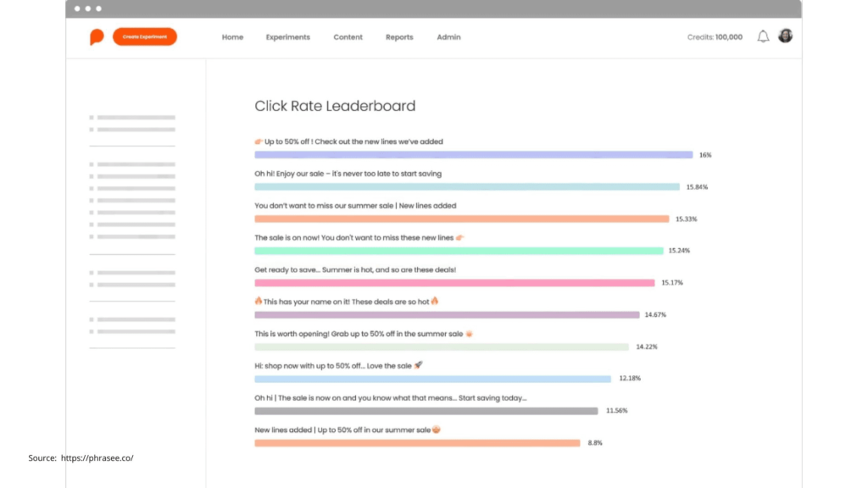The height and width of the screenshot is (488, 868).
Task: Click the 8.8% orange bottom bar
Action: 415,443
